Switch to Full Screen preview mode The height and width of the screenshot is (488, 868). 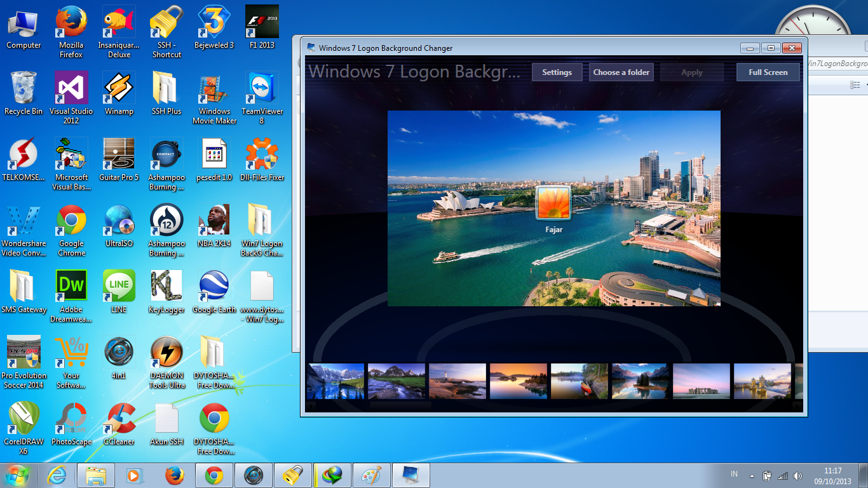(768, 72)
